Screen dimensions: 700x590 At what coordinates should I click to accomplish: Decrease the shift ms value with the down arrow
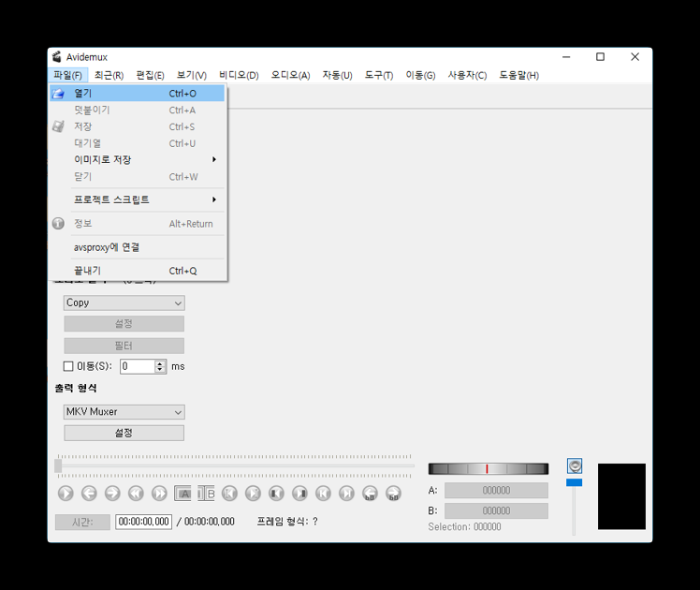click(160, 369)
